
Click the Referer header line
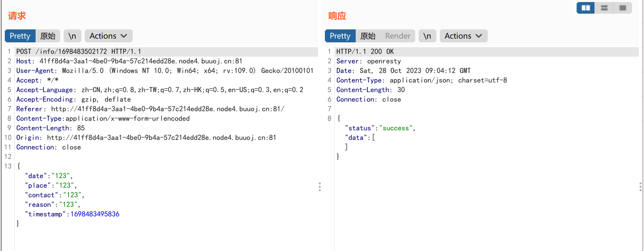click(150, 109)
